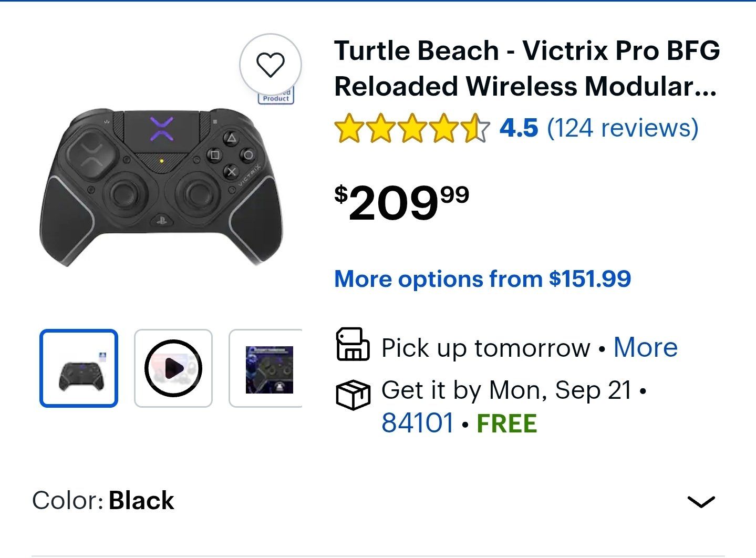Click the store pickup icon

point(353,344)
